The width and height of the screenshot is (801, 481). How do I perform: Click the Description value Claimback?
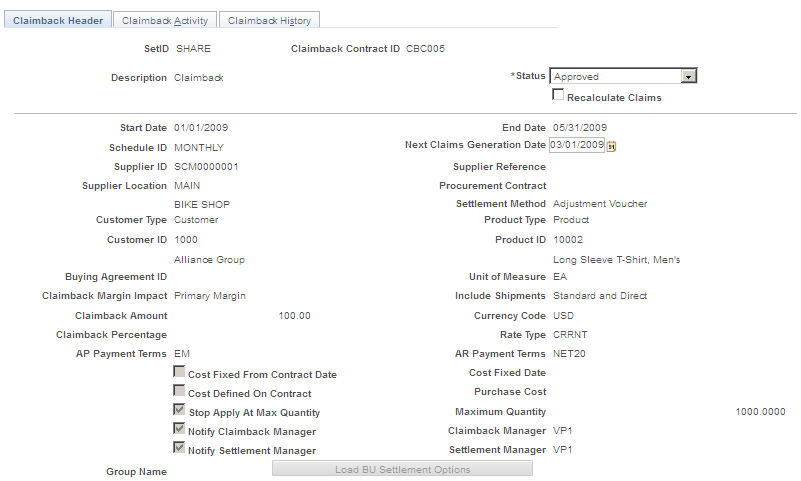point(199,78)
